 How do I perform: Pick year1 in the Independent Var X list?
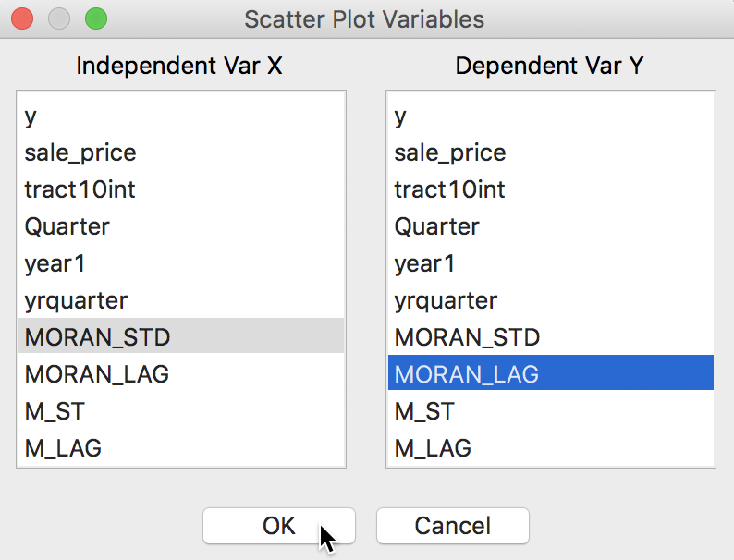(x=181, y=264)
